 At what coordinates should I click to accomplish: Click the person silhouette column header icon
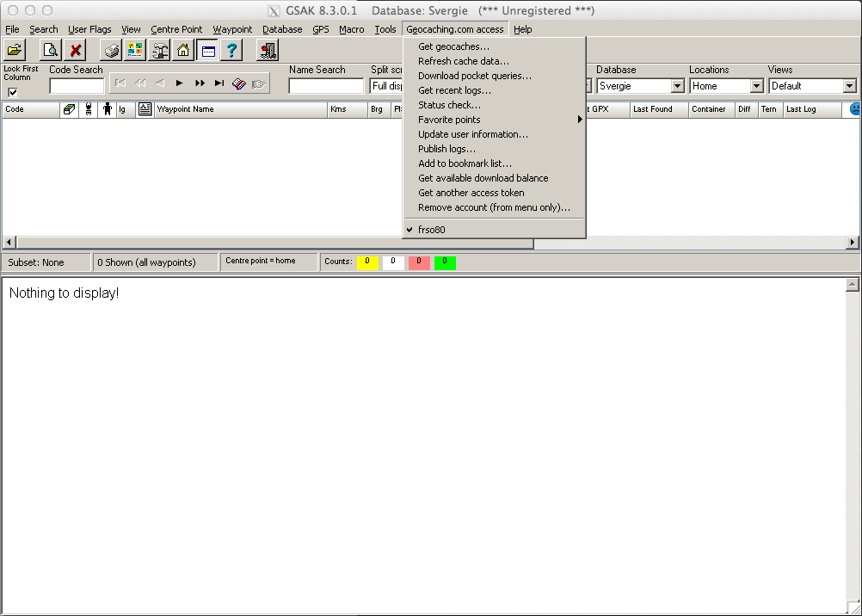(x=108, y=109)
